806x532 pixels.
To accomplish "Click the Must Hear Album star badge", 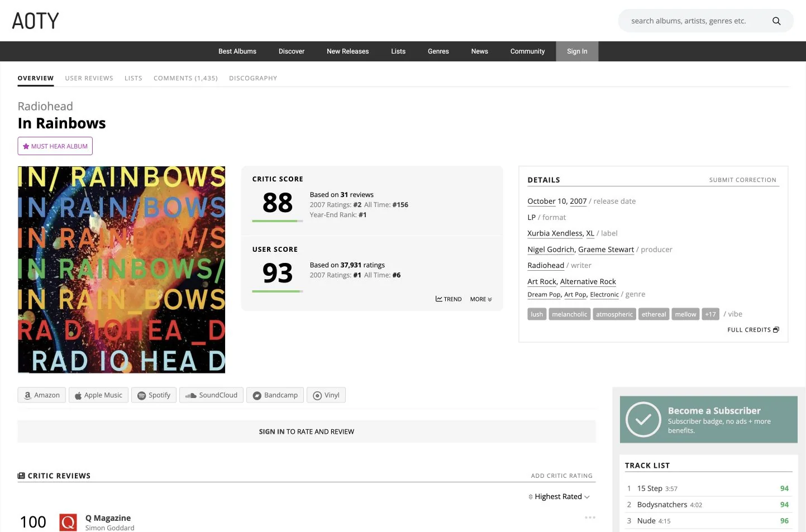I will tap(55, 146).
